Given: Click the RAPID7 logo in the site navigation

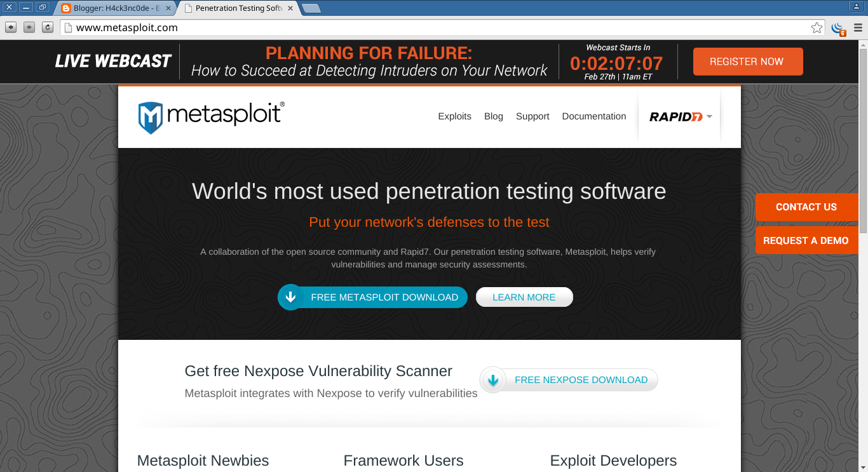Looking at the screenshot, I should tap(675, 116).
